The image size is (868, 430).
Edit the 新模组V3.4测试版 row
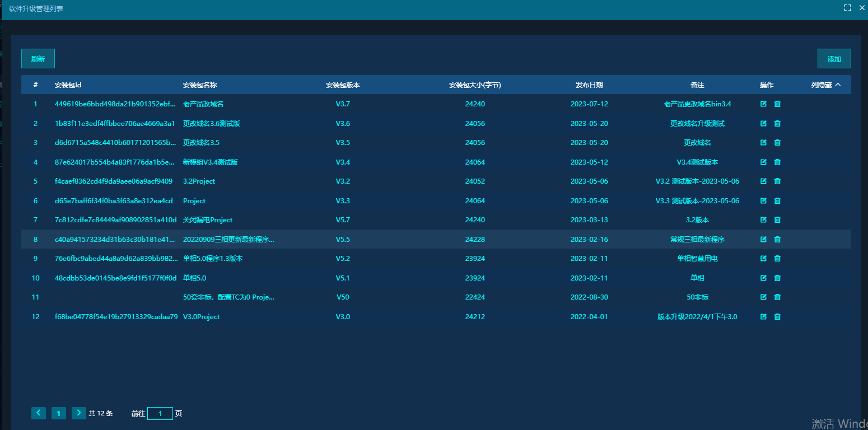pyautogui.click(x=763, y=162)
